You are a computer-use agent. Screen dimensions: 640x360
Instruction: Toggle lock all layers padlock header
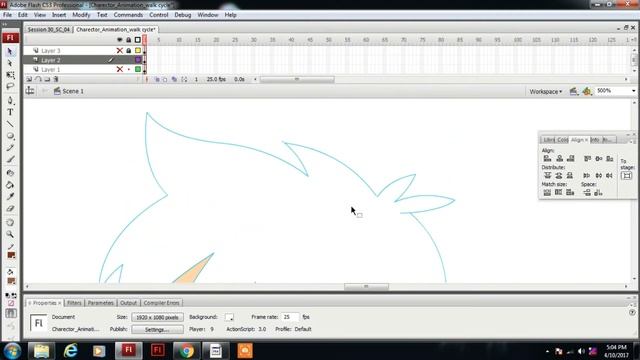click(x=129, y=40)
